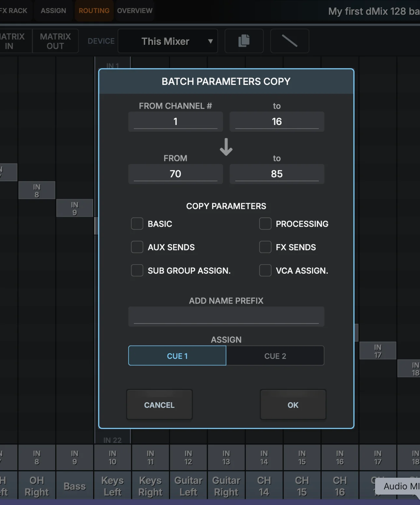Image resolution: width=420 pixels, height=505 pixels.
Task: Click the CH 14 channel label
Action: (264, 486)
